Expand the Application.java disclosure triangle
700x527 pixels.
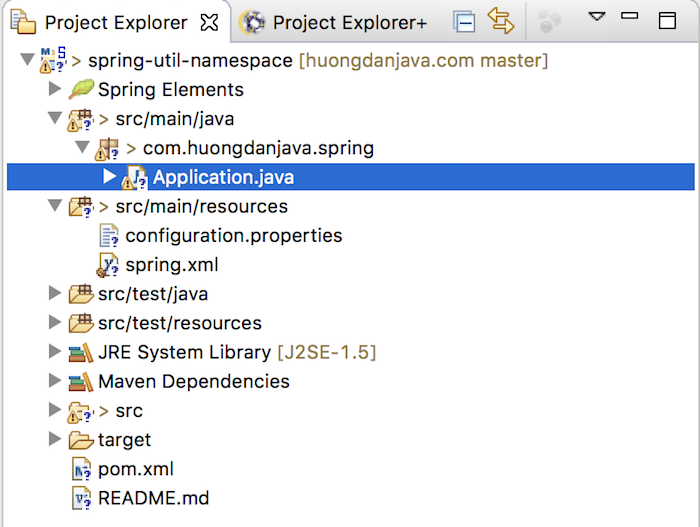coord(109,176)
